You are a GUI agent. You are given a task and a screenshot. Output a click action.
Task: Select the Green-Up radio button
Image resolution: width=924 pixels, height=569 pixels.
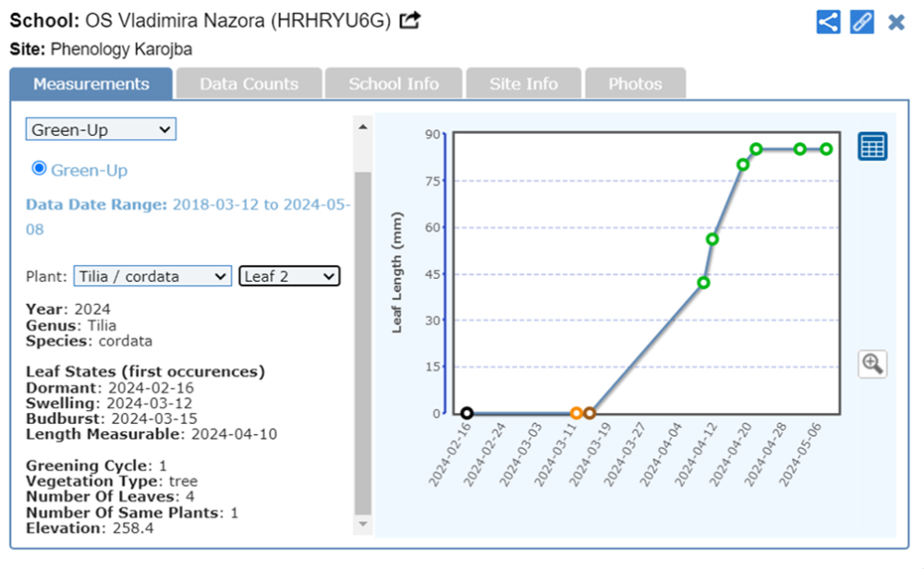[39, 168]
